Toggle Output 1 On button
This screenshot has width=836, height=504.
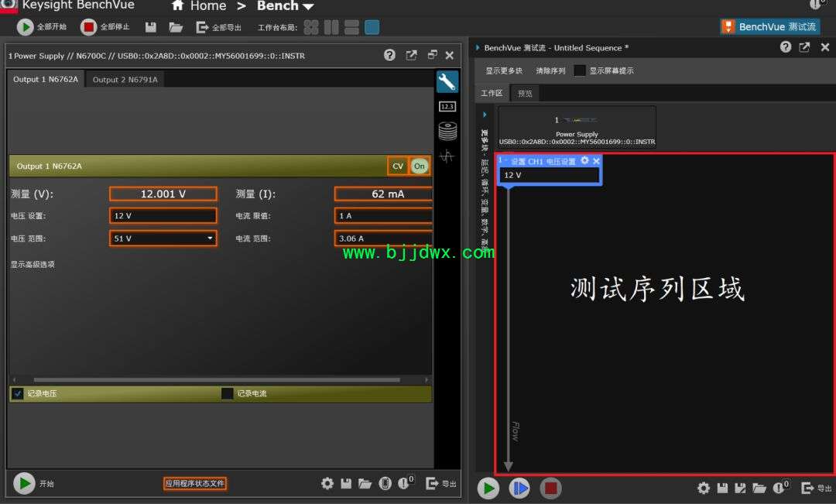pos(420,166)
